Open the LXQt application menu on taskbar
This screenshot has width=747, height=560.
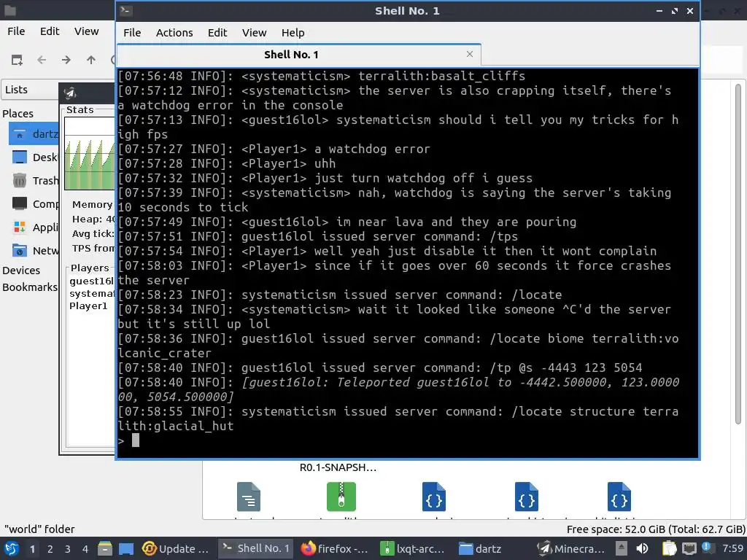click(x=12, y=549)
